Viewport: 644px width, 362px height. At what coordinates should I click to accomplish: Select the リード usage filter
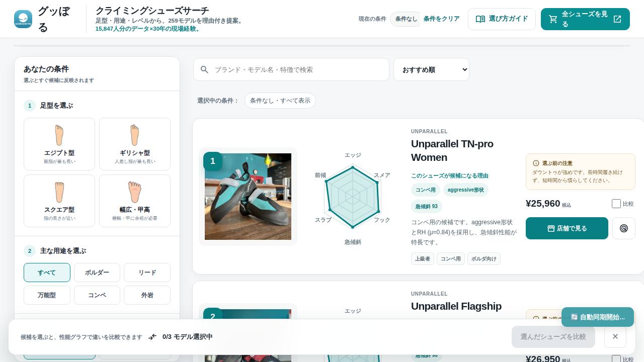(x=147, y=273)
